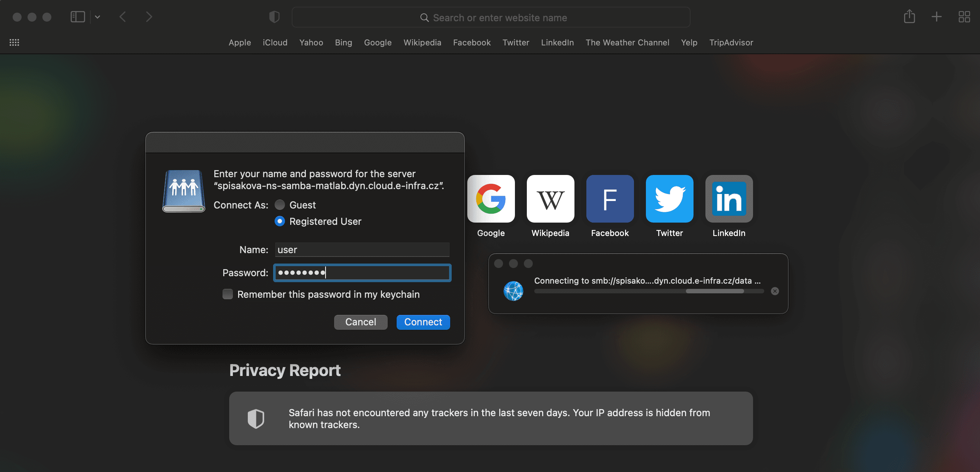Show the tab overview grid icon
Viewport: 980px width, 472px height.
[964, 17]
